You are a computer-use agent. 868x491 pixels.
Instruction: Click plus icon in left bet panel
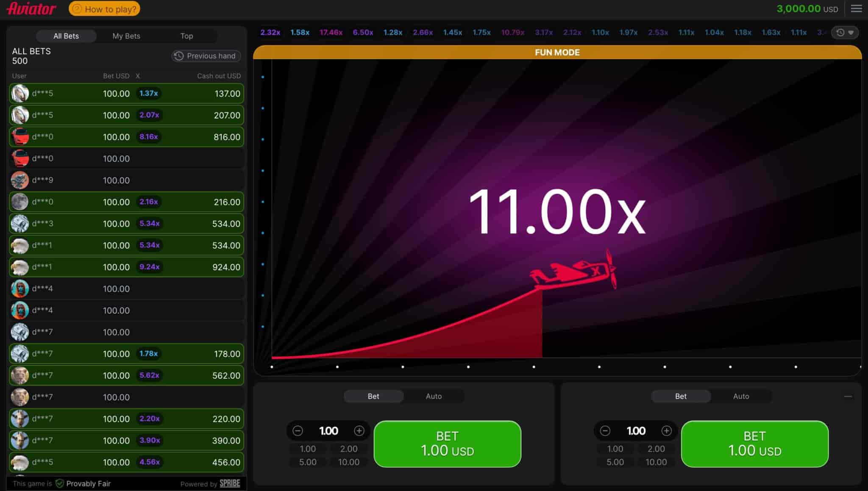coord(359,431)
